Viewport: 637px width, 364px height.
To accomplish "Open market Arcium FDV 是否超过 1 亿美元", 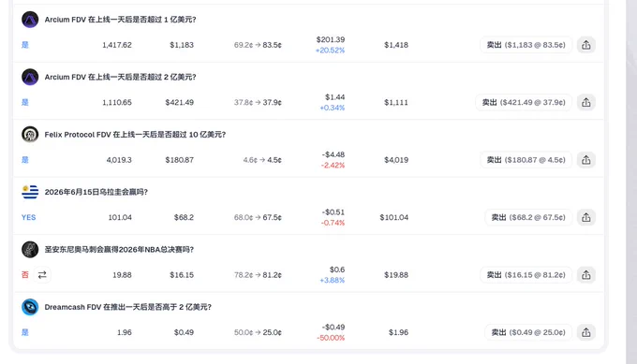I will click(x=120, y=20).
